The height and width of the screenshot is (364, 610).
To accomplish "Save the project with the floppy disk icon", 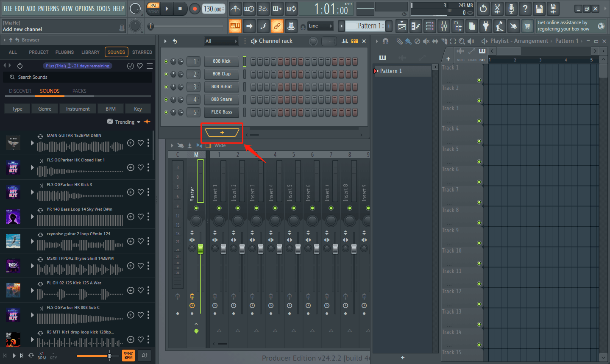I will (539, 8).
